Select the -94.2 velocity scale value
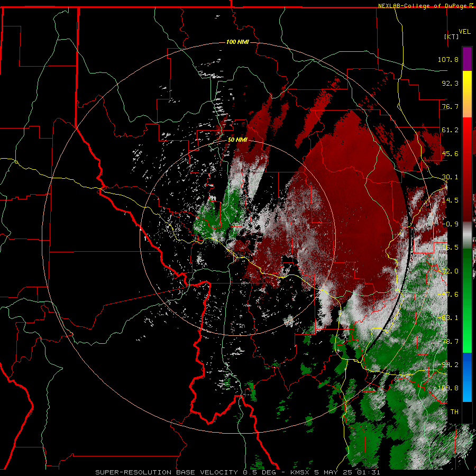The height and width of the screenshot is (476, 476). pos(448,365)
